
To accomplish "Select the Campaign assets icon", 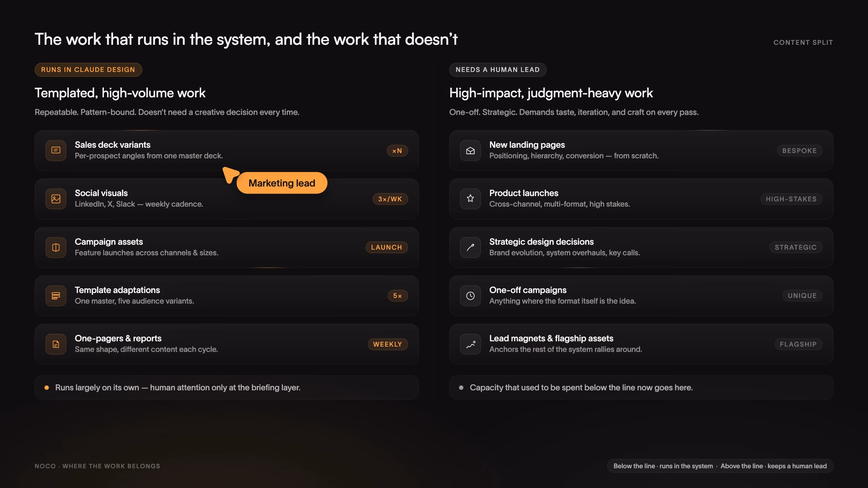I will (x=56, y=248).
